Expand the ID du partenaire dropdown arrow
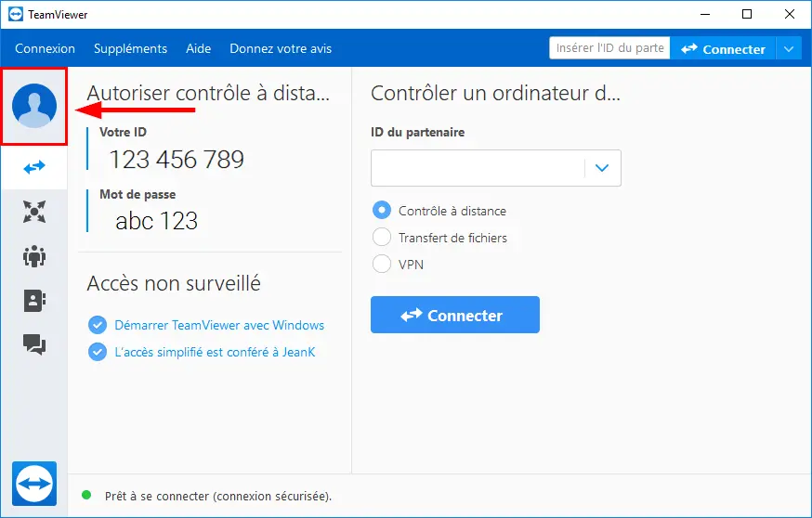Viewport: 812px width, 518px height. click(x=602, y=168)
